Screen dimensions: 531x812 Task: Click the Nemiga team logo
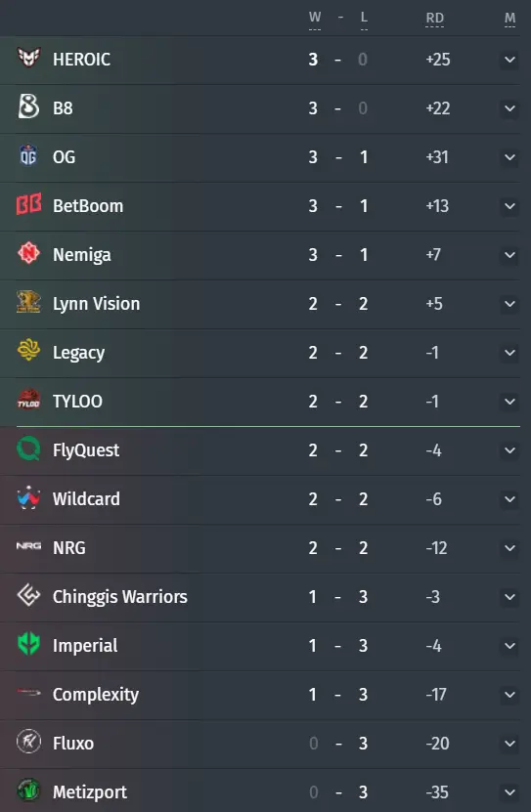28,253
